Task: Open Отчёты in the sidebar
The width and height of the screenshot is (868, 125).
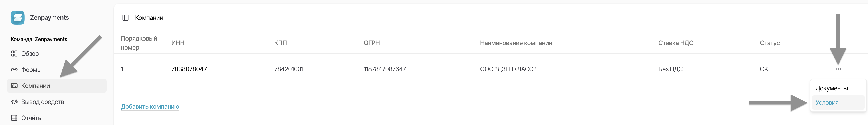Action: (32, 118)
